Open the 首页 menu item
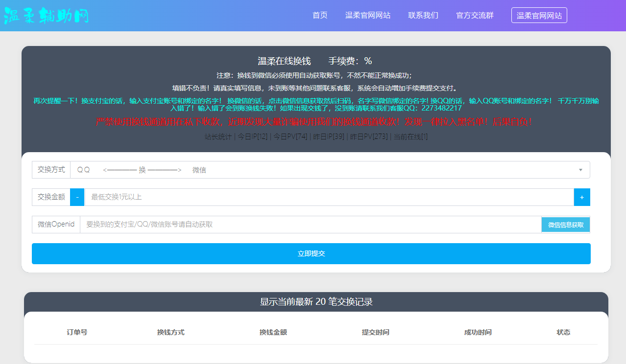626x364 pixels. pyautogui.click(x=319, y=15)
